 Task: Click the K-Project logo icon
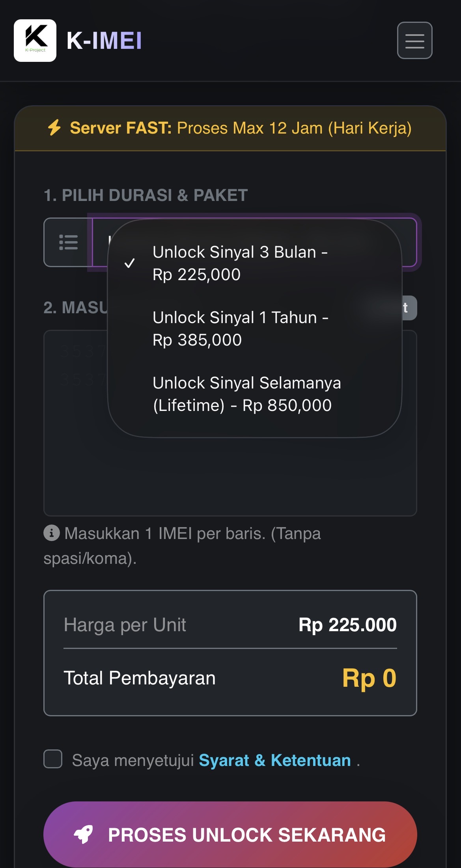(x=35, y=40)
